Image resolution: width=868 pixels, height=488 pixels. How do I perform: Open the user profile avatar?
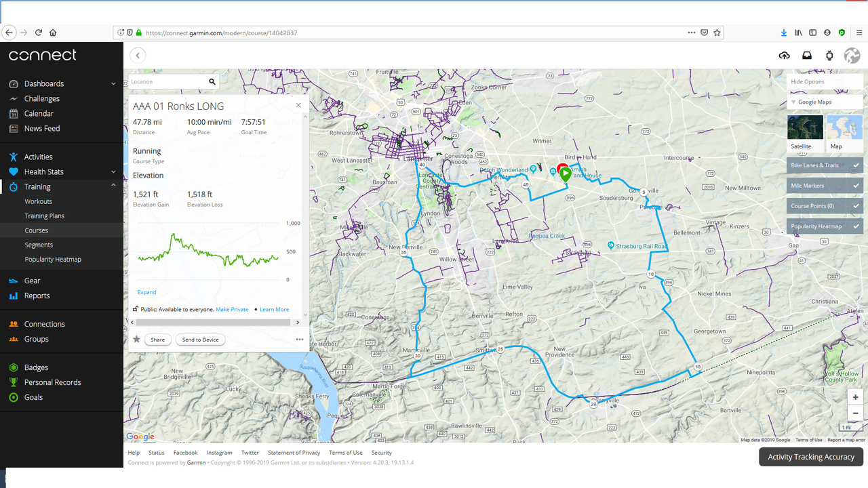click(852, 56)
